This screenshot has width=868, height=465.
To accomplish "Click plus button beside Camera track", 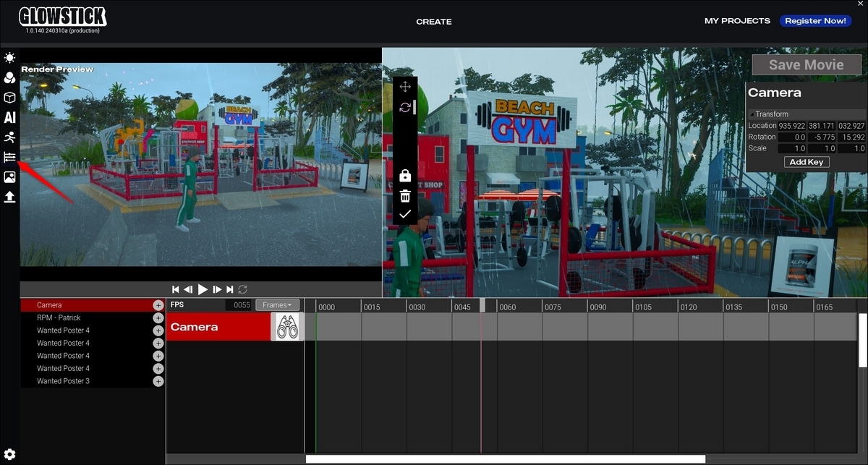I will click(158, 306).
